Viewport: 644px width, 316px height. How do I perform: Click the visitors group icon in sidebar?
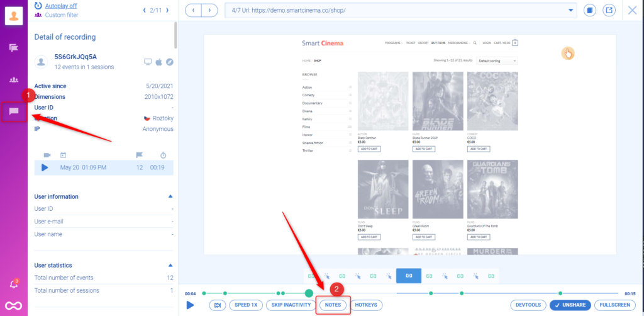[x=14, y=80]
